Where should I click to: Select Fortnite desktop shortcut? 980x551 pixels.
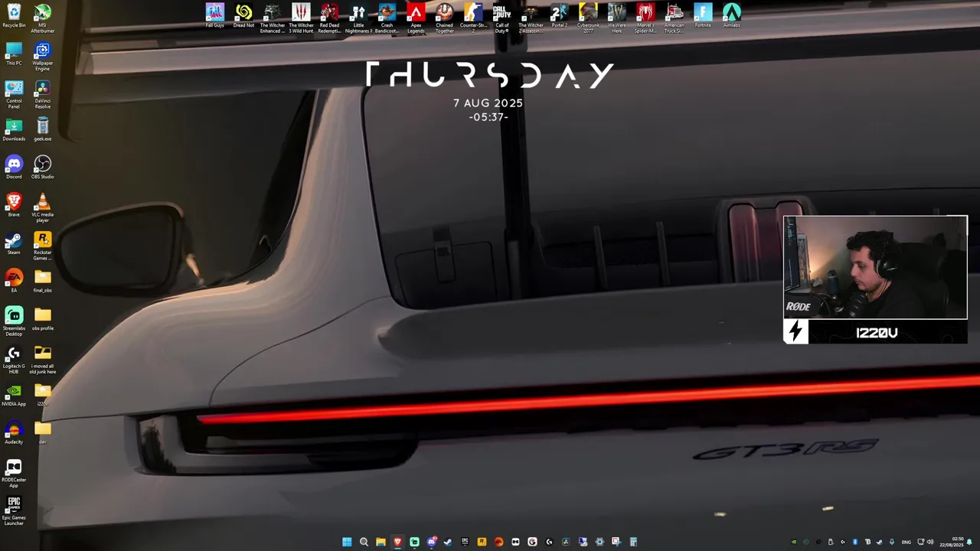pyautogui.click(x=703, y=15)
